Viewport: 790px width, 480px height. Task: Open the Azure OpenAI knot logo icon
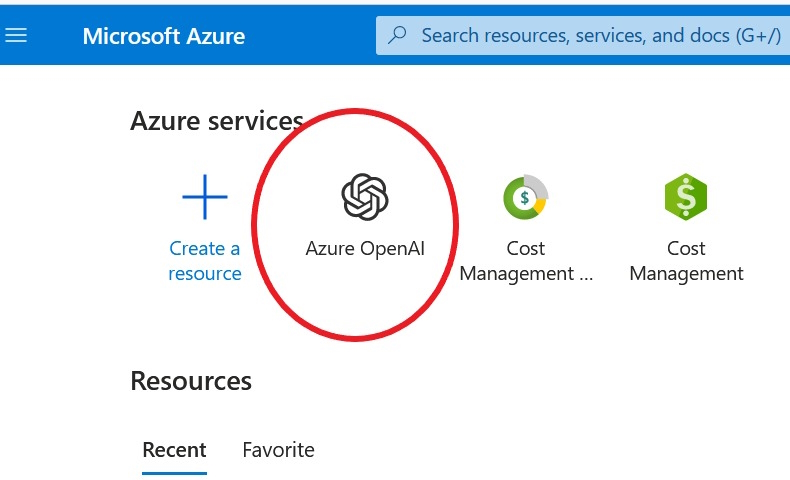point(364,196)
